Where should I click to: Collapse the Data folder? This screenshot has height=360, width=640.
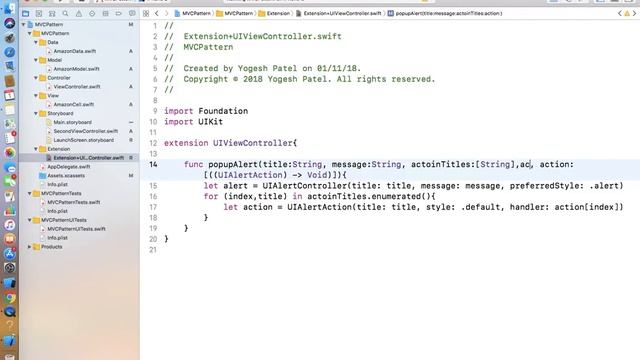pyautogui.click(x=36, y=42)
